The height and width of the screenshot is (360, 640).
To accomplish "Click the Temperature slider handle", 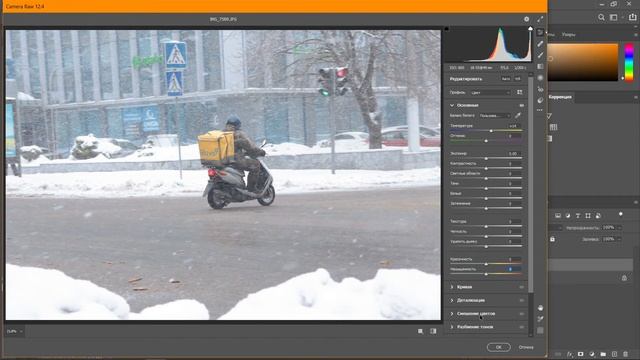I will 491,131.
